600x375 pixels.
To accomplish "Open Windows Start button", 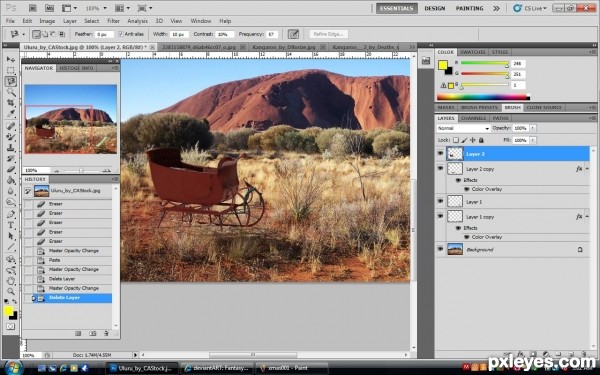I will [14, 368].
